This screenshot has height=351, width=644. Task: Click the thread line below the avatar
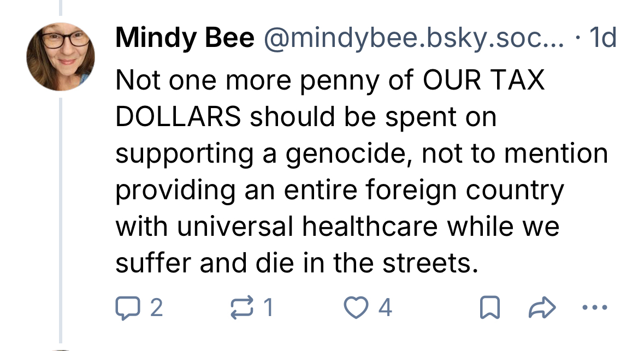coord(61,218)
